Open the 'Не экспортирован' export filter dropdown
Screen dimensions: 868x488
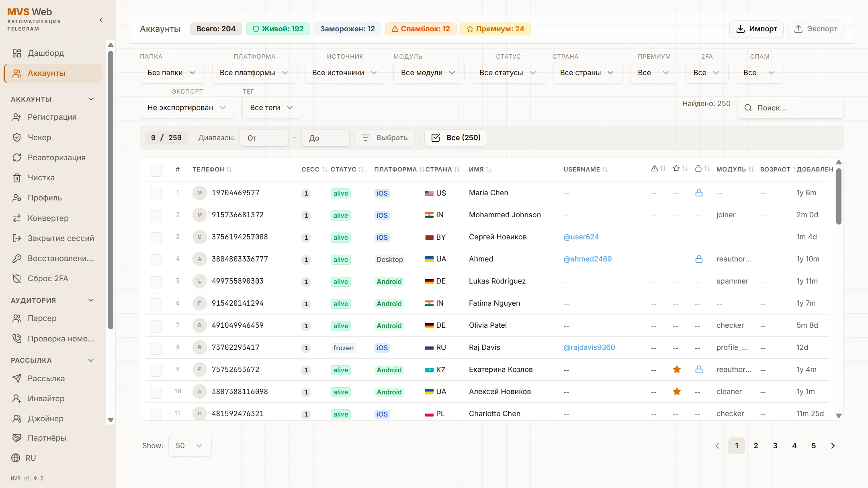click(187, 108)
